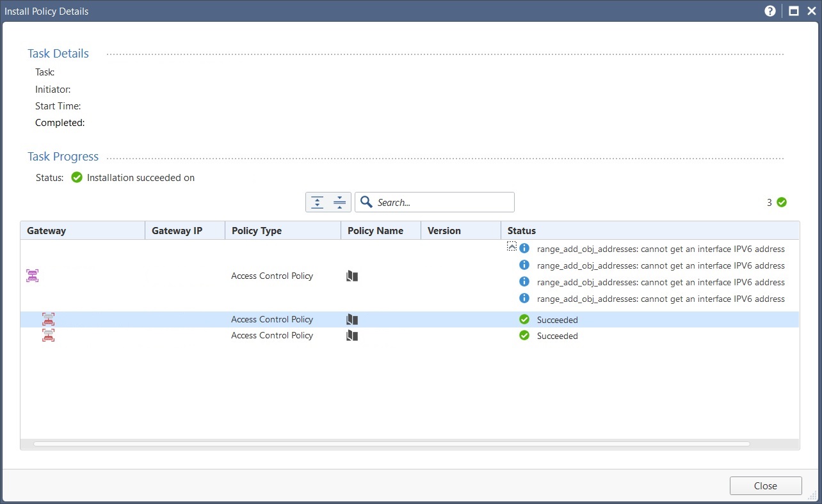
Task: Click the Completed: label
Action: pos(60,123)
